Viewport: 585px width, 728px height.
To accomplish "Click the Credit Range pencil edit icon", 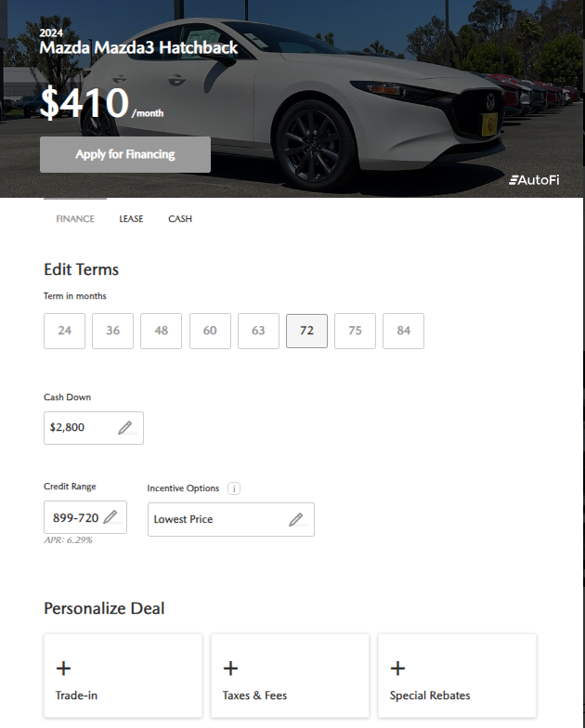I will click(110, 516).
